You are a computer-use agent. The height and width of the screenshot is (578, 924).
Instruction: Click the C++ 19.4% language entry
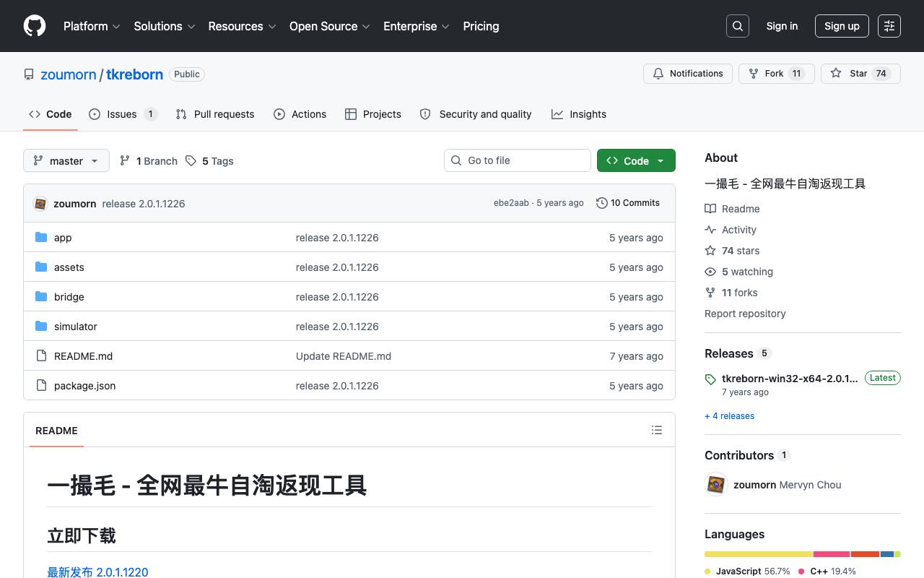coord(827,571)
